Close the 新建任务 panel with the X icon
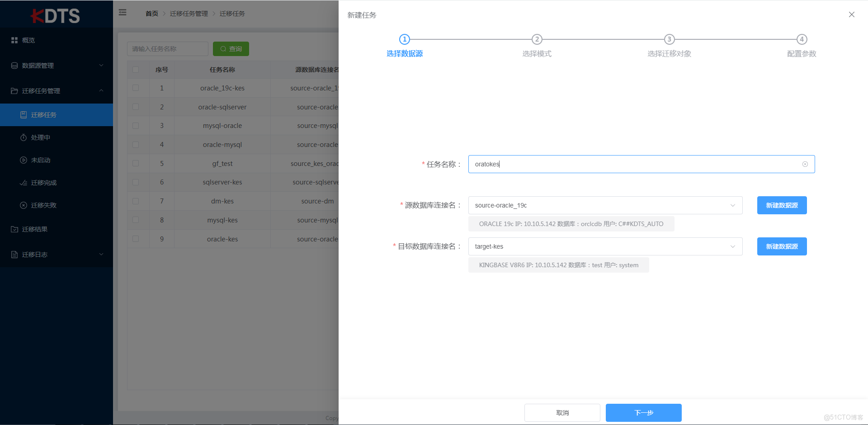This screenshot has height=425, width=868. (x=852, y=14)
